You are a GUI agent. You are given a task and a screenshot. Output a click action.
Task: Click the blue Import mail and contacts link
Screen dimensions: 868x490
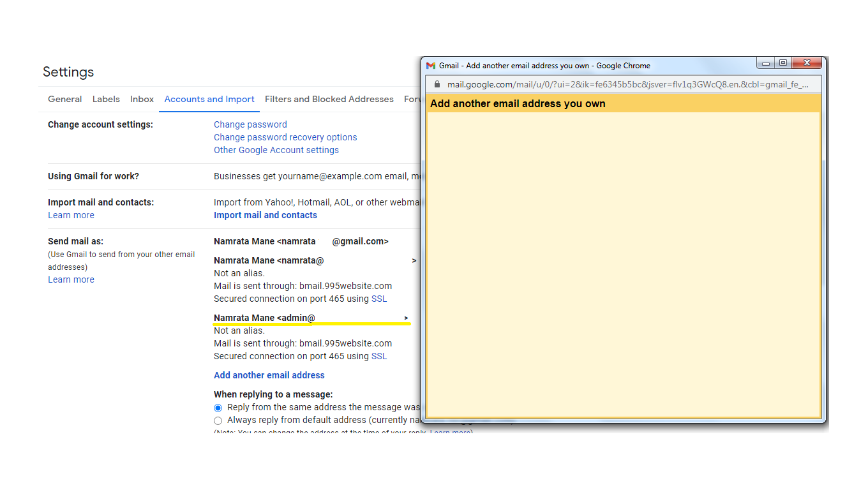click(266, 216)
